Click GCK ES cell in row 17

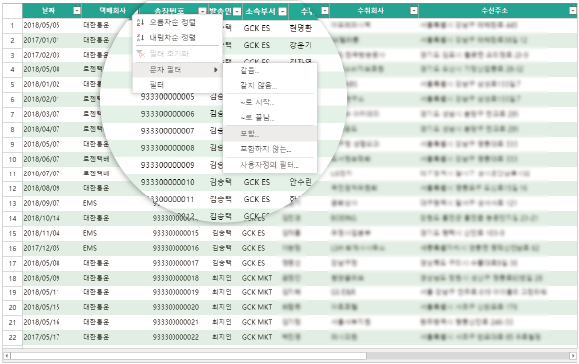[x=253, y=263]
